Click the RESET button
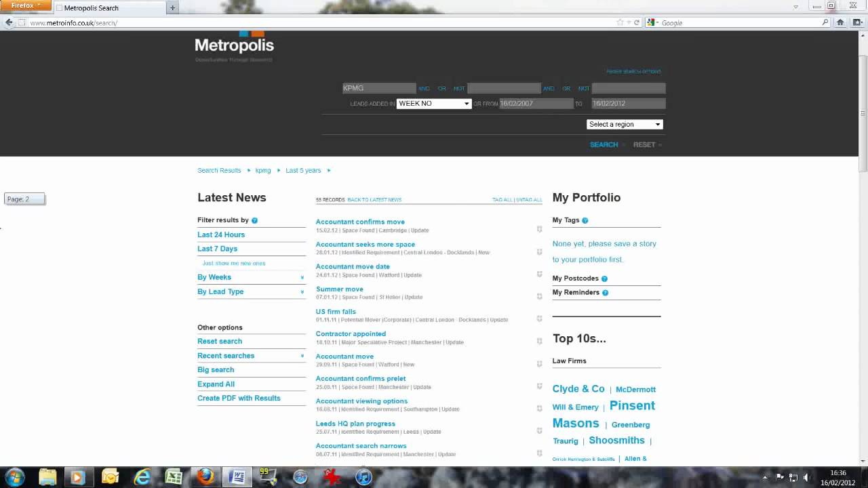This screenshot has width=868, height=488. tap(644, 144)
